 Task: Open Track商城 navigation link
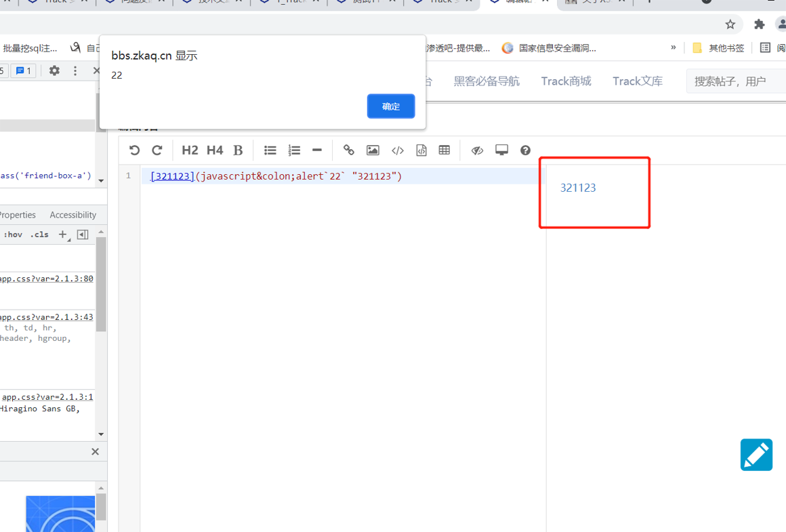point(566,81)
